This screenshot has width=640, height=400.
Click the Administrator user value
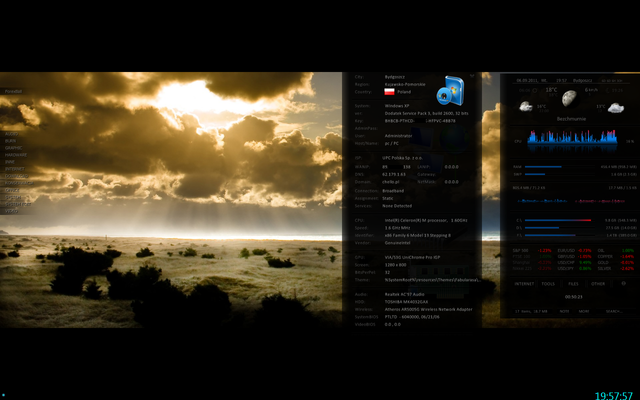pyautogui.click(x=398, y=136)
